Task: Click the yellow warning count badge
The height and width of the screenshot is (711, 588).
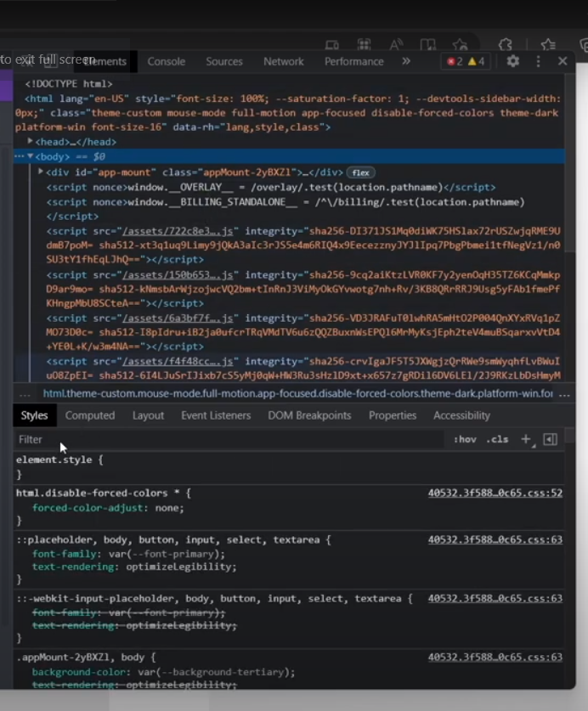Action: (477, 61)
